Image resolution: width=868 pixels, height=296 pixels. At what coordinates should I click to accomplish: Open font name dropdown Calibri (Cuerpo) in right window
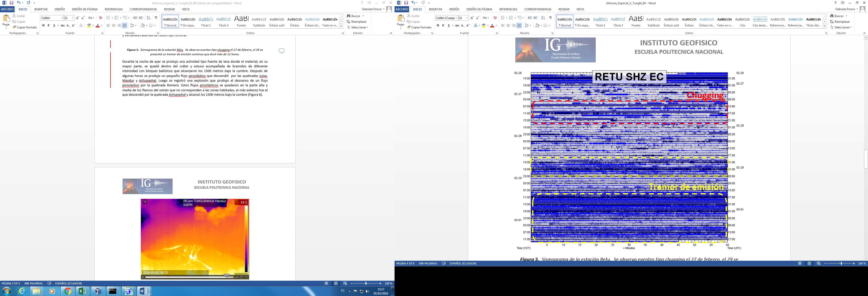[457, 18]
